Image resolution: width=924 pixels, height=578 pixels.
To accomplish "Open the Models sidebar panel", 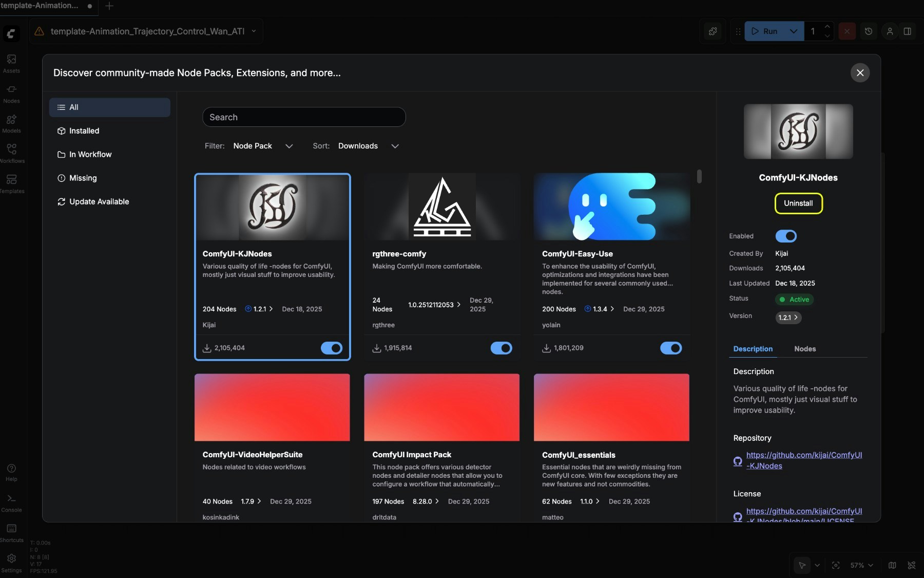I will coord(11,124).
